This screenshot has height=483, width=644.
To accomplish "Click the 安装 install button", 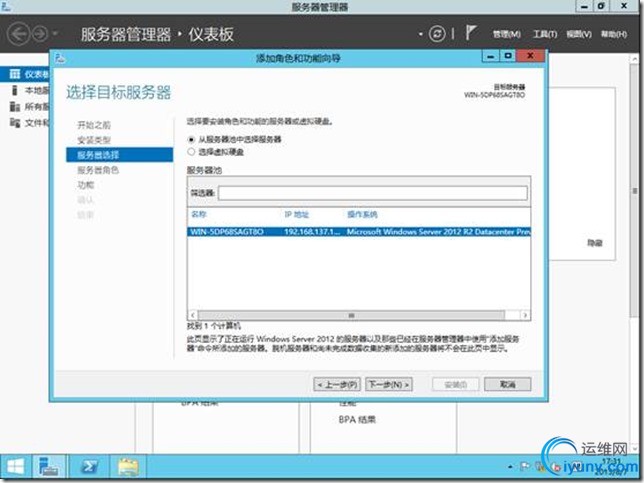I will pyautogui.click(x=455, y=384).
